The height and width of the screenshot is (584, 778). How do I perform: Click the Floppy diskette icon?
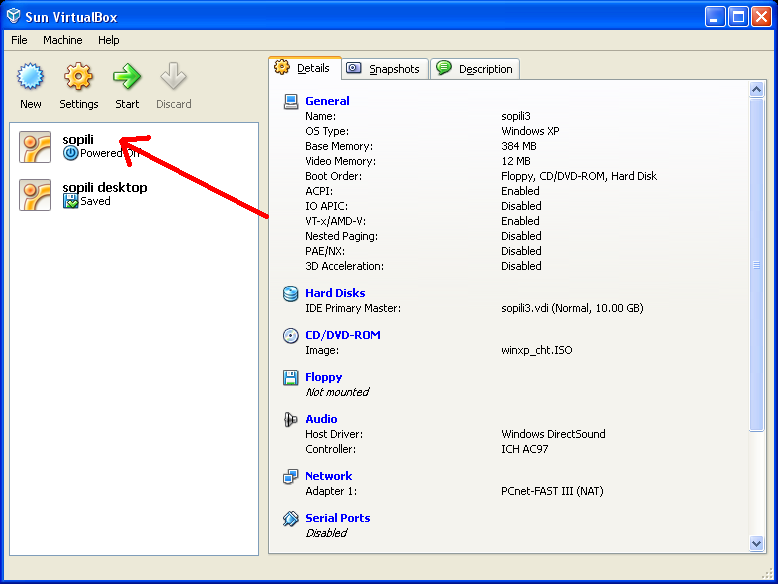[x=291, y=378]
